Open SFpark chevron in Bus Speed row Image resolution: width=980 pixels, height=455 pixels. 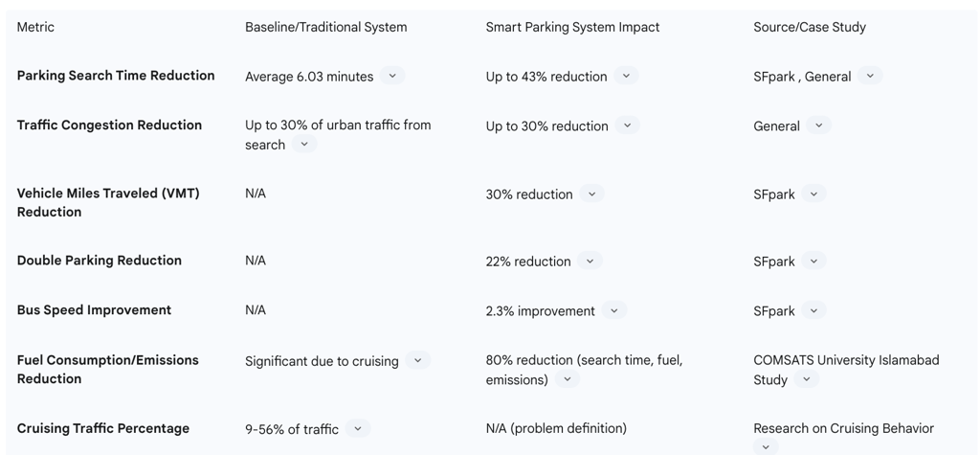(x=813, y=310)
